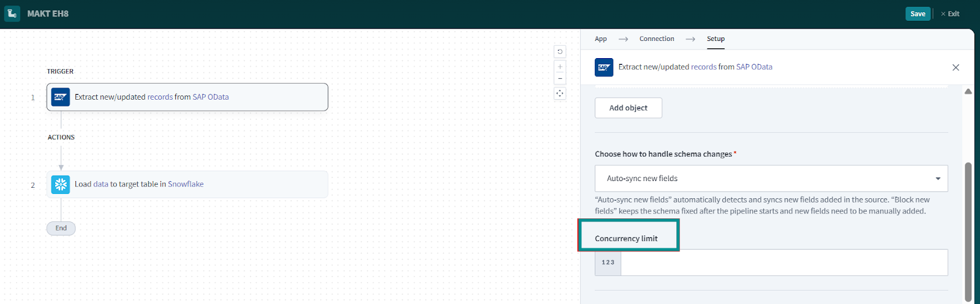980x304 pixels.
Task: Click the Add object button
Action: pyautogui.click(x=628, y=108)
